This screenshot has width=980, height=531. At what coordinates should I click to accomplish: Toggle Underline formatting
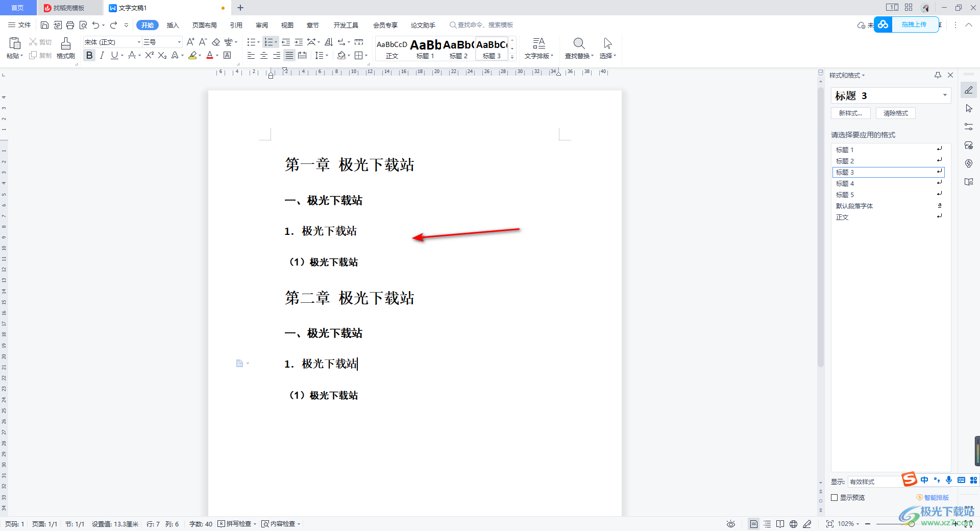click(114, 55)
